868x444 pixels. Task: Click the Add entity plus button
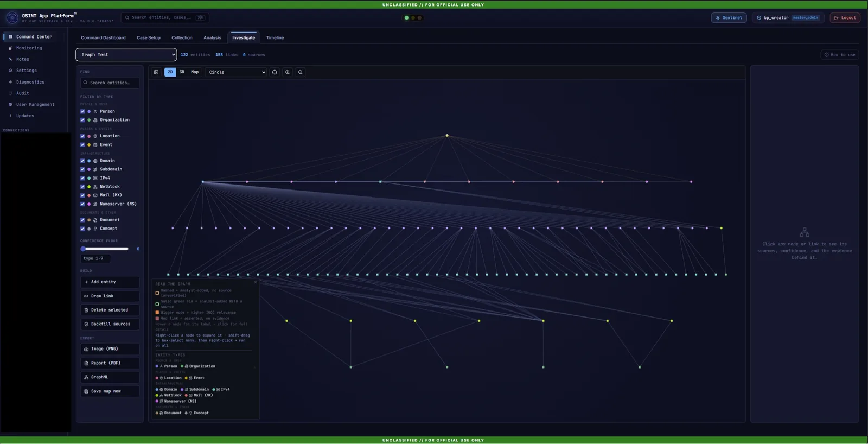click(x=110, y=282)
